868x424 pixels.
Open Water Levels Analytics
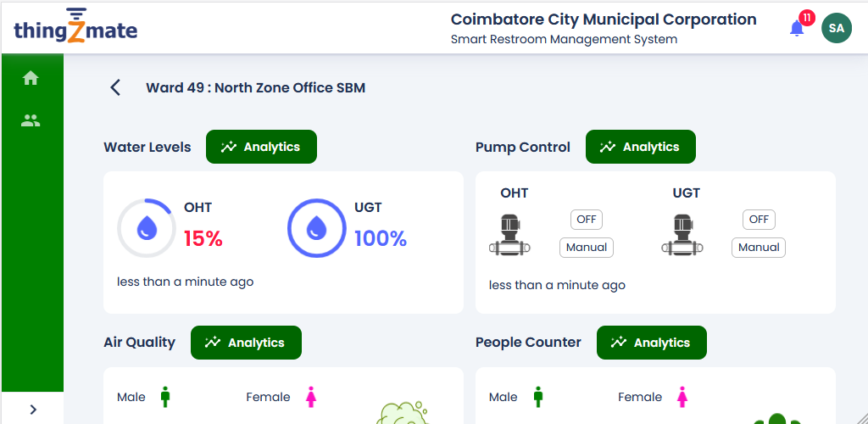261,147
